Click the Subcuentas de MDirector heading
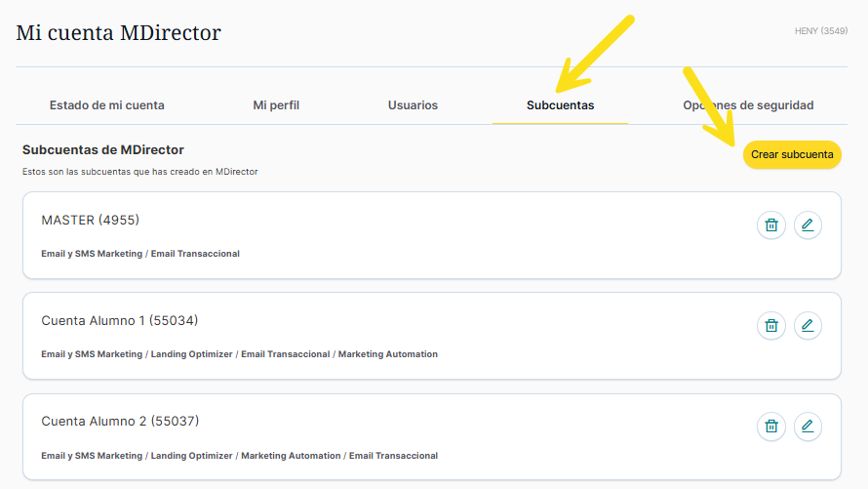 [102, 150]
